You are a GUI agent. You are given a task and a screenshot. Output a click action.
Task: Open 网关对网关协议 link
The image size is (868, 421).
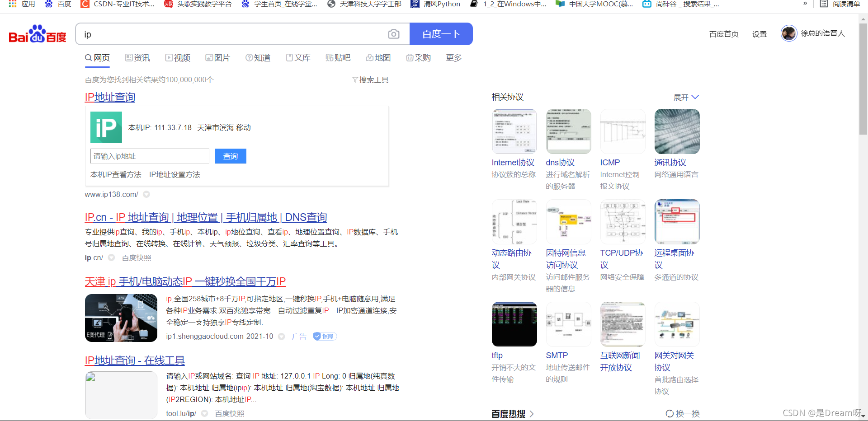[x=675, y=361]
